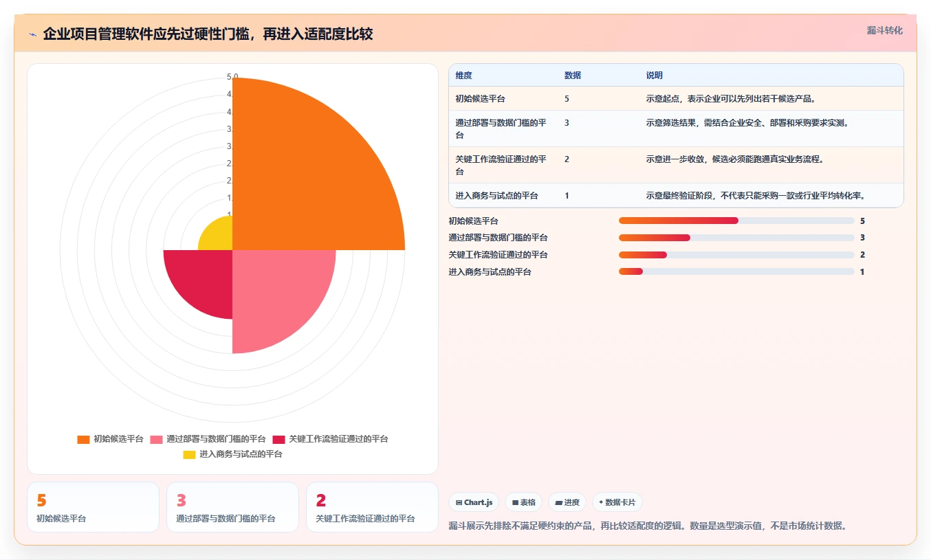Click the 进入商务与试点的平台 label beside its progress bar
This screenshot has width=931, height=560.
(490, 272)
